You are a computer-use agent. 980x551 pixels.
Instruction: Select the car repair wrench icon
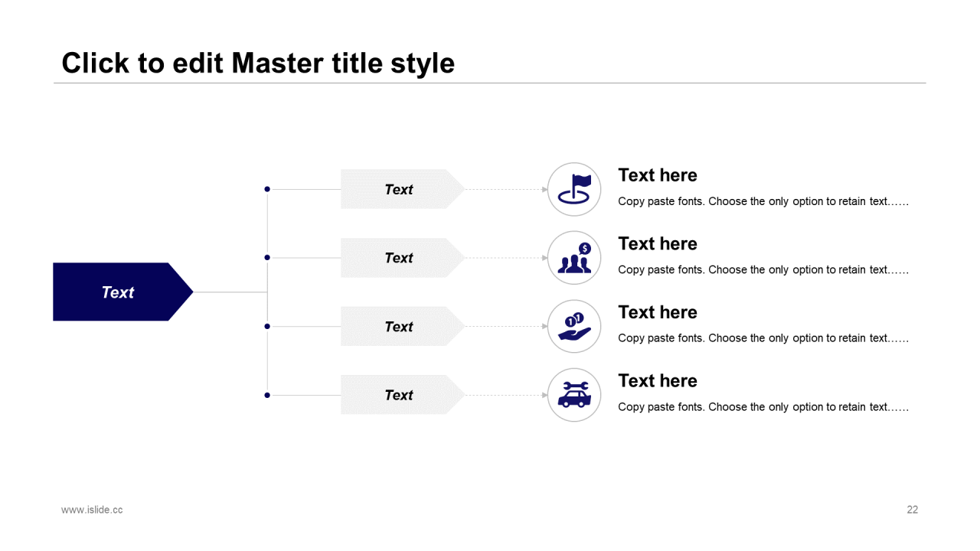(x=574, y=395)
